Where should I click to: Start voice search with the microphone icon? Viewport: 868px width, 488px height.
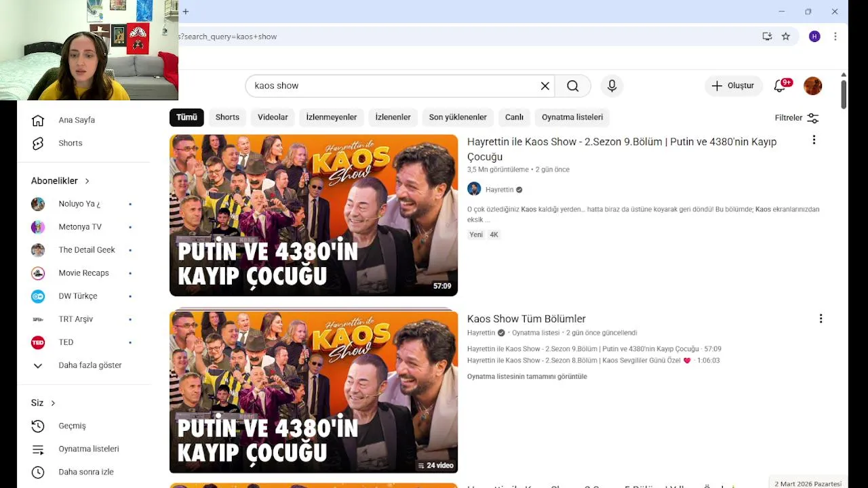tap(612, 86)
